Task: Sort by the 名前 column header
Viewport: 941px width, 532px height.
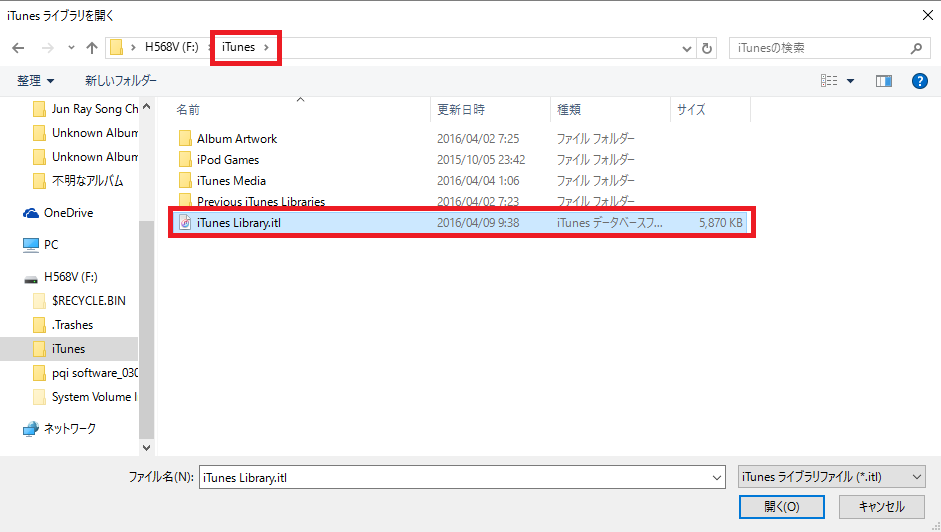Action: 188,110
